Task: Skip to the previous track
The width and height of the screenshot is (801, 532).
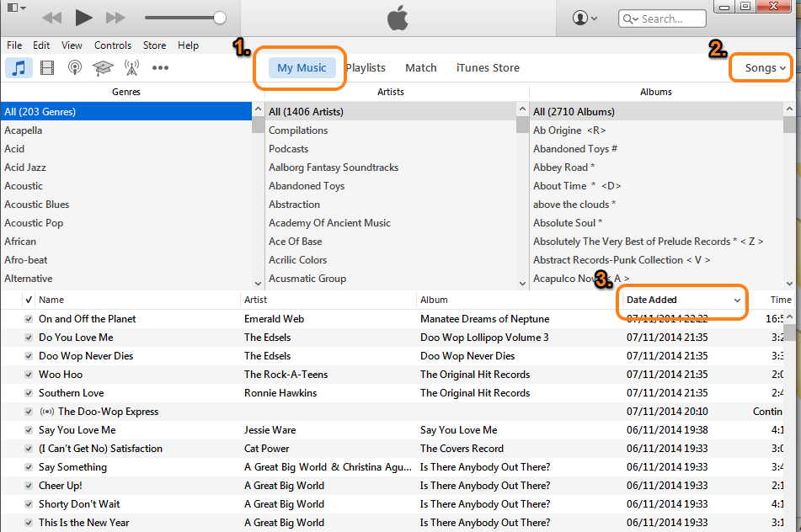Action: [51, 18]
